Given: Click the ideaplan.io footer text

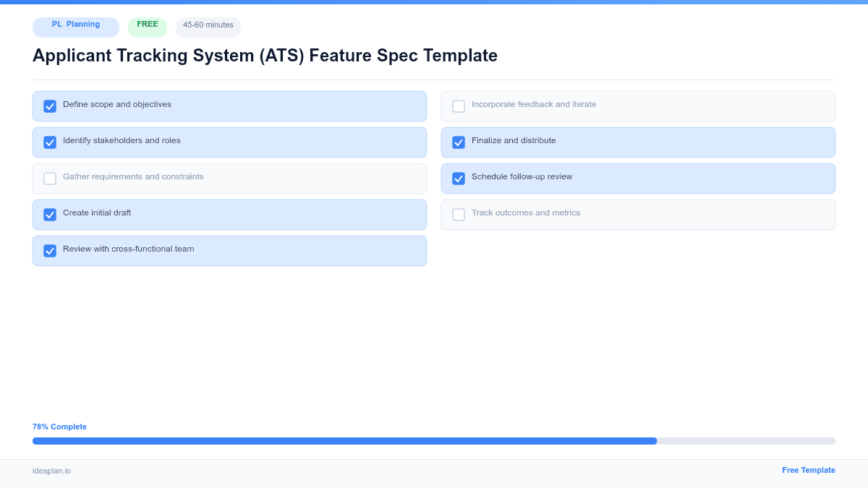Looking at the screenshot, I should point(51,471).
